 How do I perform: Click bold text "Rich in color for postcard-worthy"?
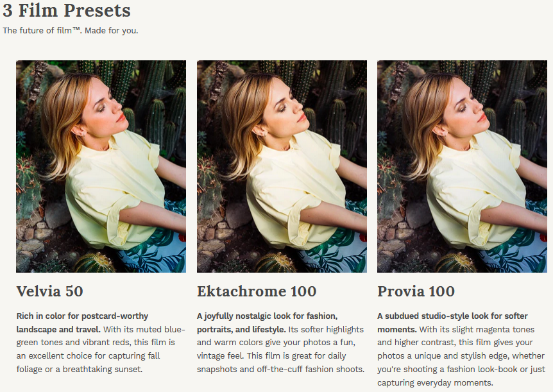coord(82,316)
